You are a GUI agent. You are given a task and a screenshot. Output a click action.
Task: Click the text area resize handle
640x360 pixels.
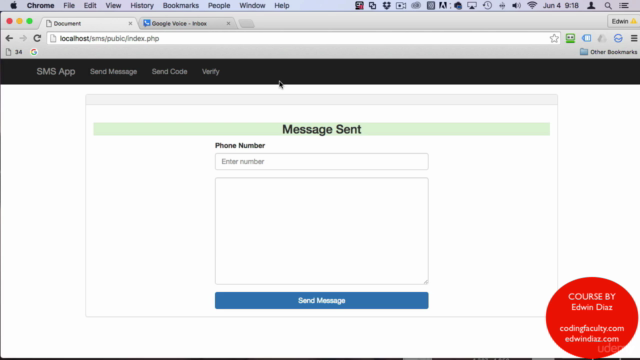click(426, 282)
